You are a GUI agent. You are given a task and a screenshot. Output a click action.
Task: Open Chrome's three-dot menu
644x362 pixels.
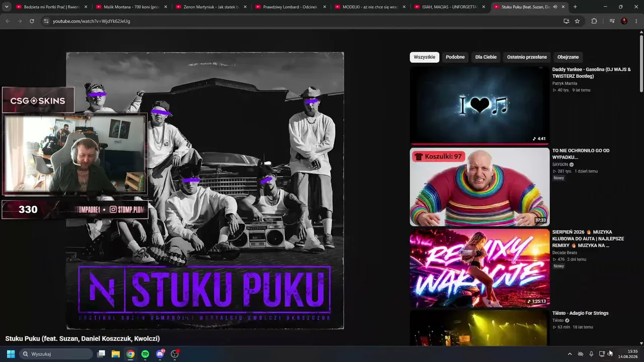click(636, 21)
